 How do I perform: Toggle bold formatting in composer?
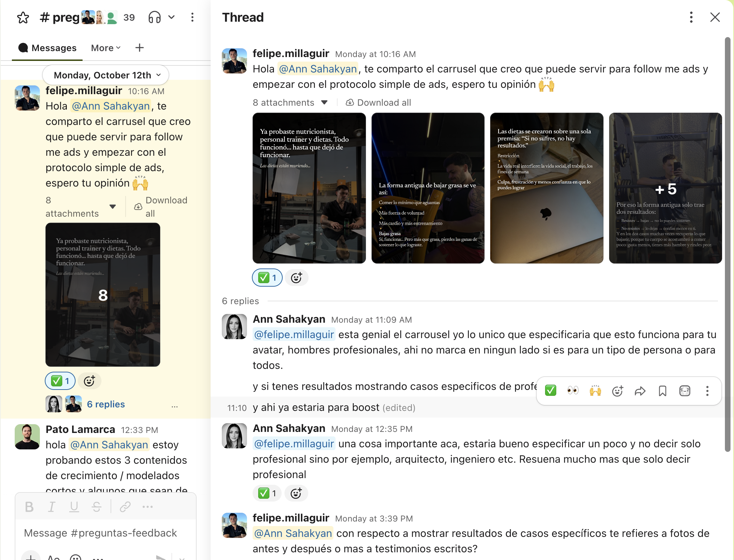point(29,506)
